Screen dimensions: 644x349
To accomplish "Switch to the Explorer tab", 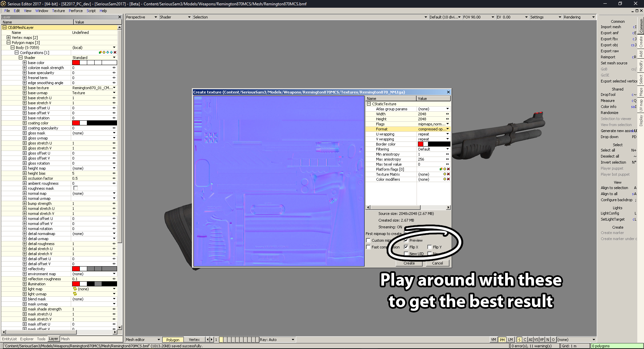I will 27,339.
